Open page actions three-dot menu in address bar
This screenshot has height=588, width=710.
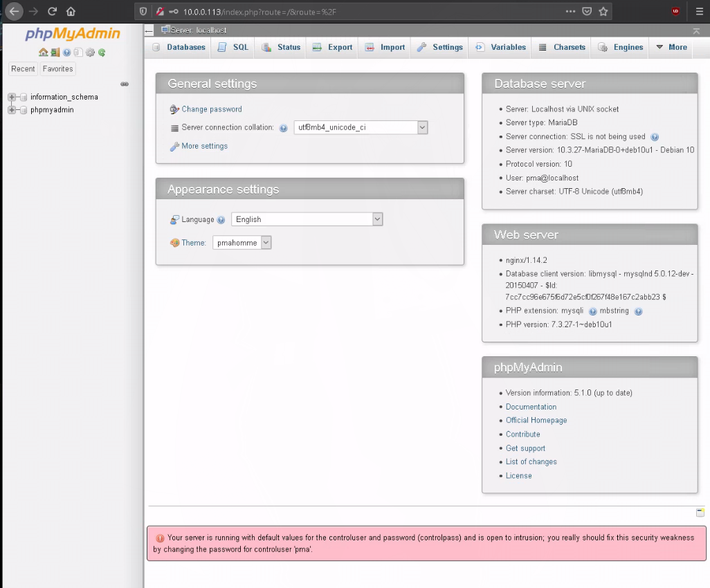click(x=570, y=11)
